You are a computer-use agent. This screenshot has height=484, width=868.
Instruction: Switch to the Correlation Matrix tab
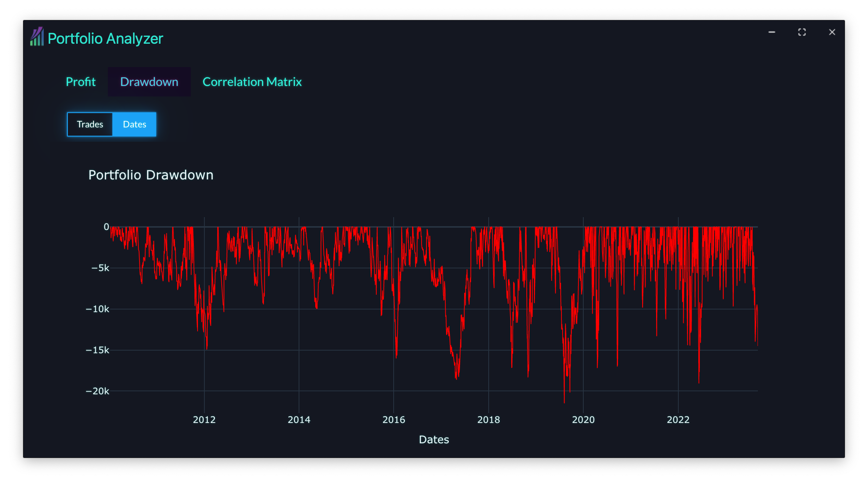tap(252, 82)
